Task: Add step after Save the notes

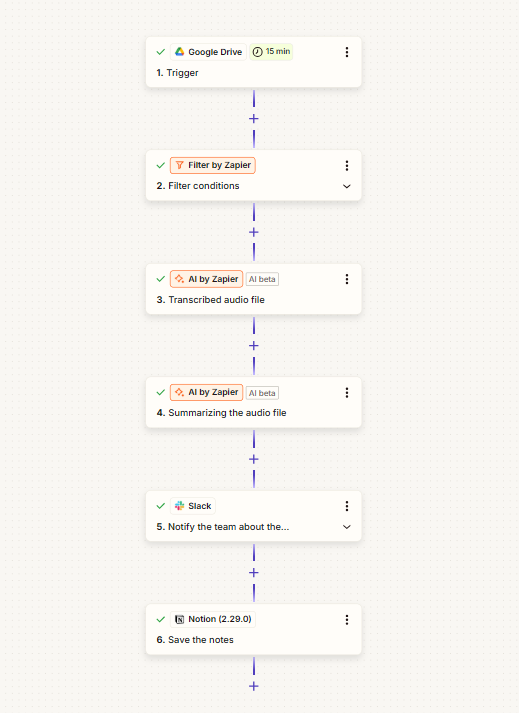Action: coord(254,686)
